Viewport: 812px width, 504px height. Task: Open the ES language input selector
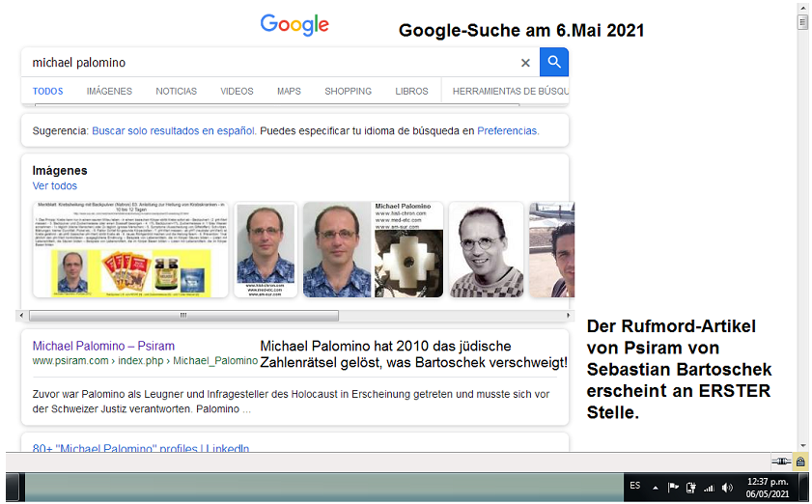point(634,487)
